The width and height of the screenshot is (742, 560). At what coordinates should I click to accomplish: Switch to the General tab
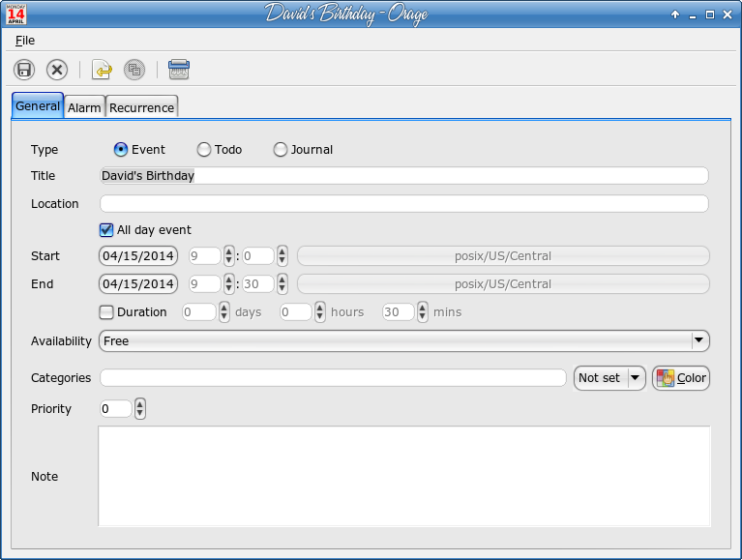[x=38, y=106]
